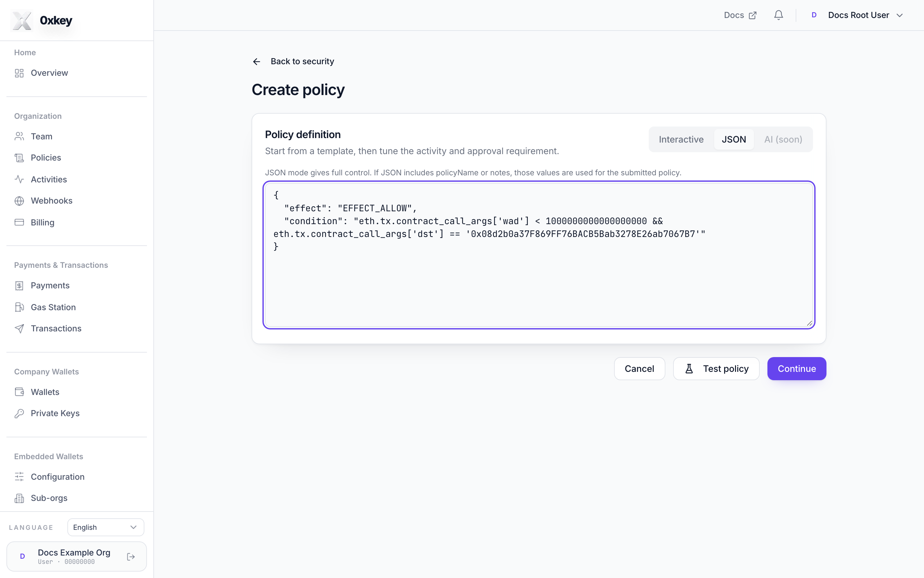Open Overview via its grid icon
924x578 pixels.
19,73
